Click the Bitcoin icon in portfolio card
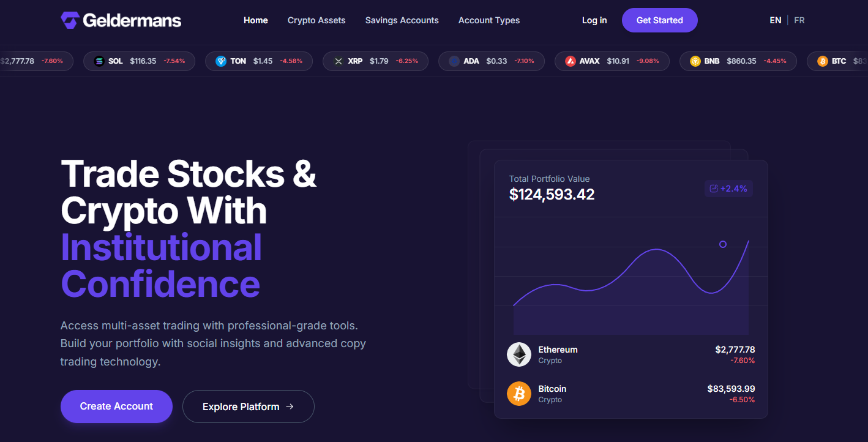Viewport: 868px width, 442px height. 519,394
